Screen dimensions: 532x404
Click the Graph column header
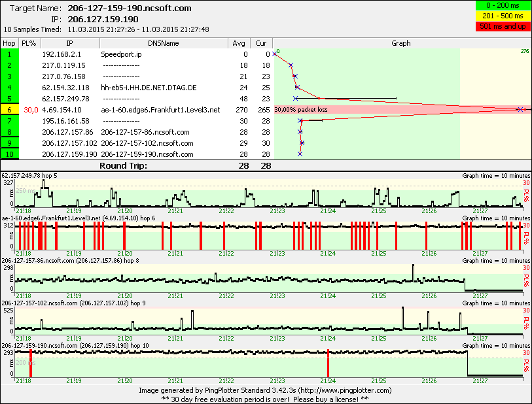(400, 43)
